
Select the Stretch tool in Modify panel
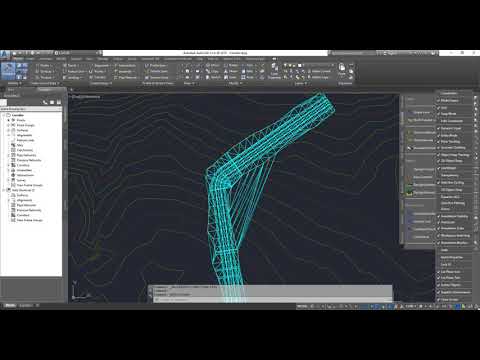(213, 77)
